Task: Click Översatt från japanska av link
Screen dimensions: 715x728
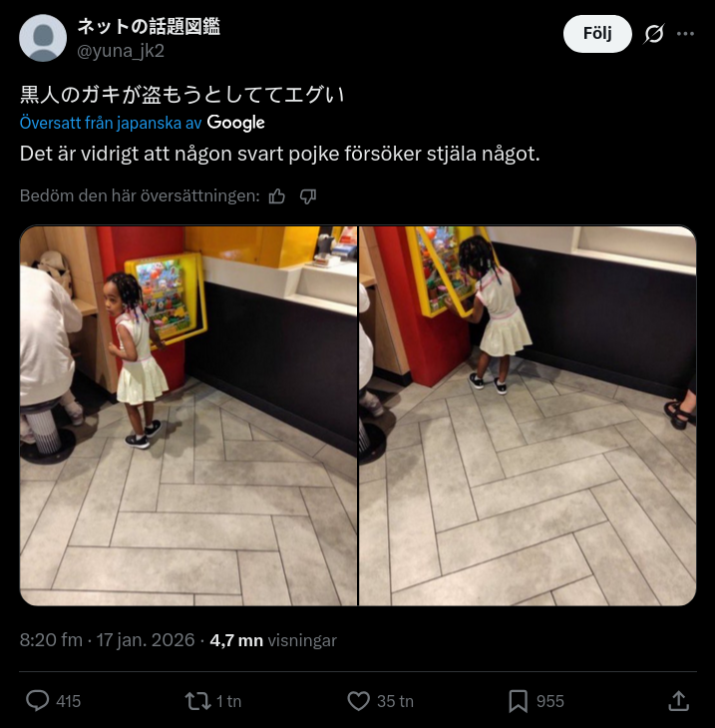Action: 111,123
